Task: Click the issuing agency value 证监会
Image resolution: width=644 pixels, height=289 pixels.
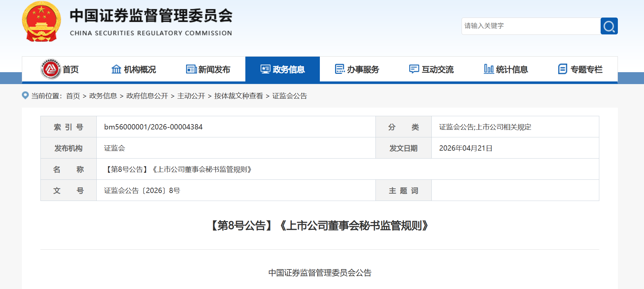Action: click(x=115, y=148)
